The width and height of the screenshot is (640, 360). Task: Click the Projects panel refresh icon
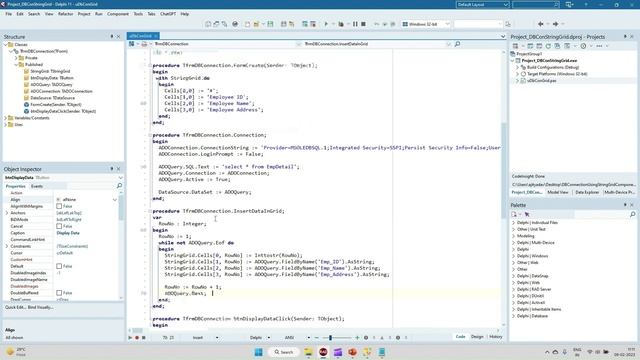tap(548, 46)
